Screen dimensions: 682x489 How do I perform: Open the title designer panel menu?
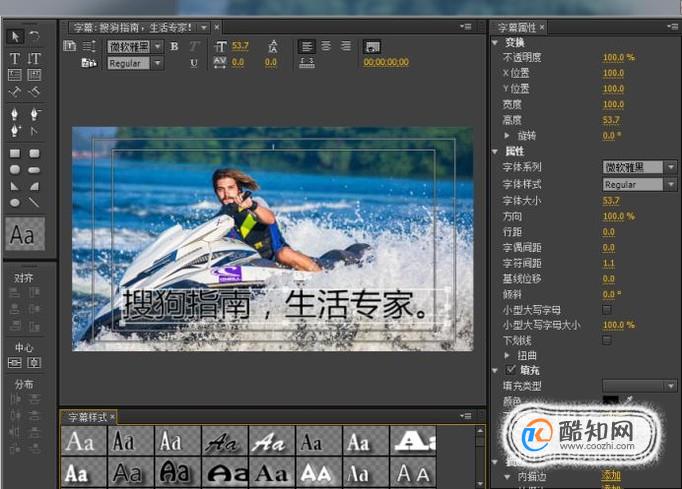[465, 27]
